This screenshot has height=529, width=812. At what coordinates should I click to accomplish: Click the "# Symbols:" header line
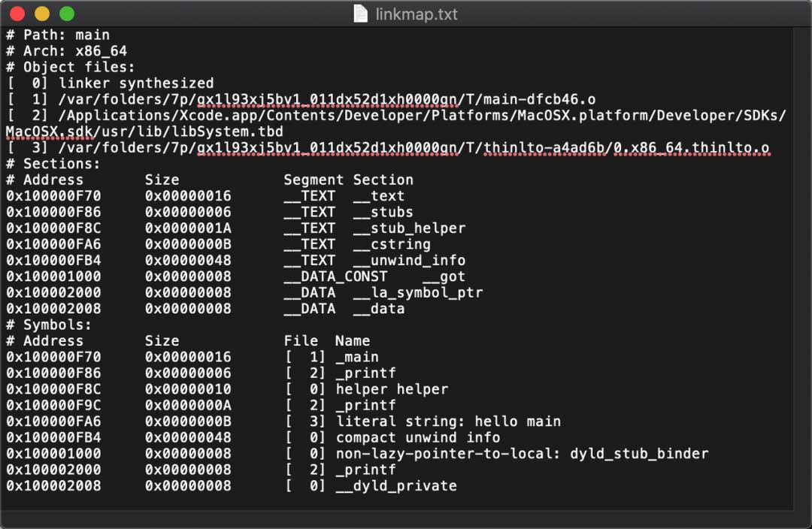click(x=49, y=325)
